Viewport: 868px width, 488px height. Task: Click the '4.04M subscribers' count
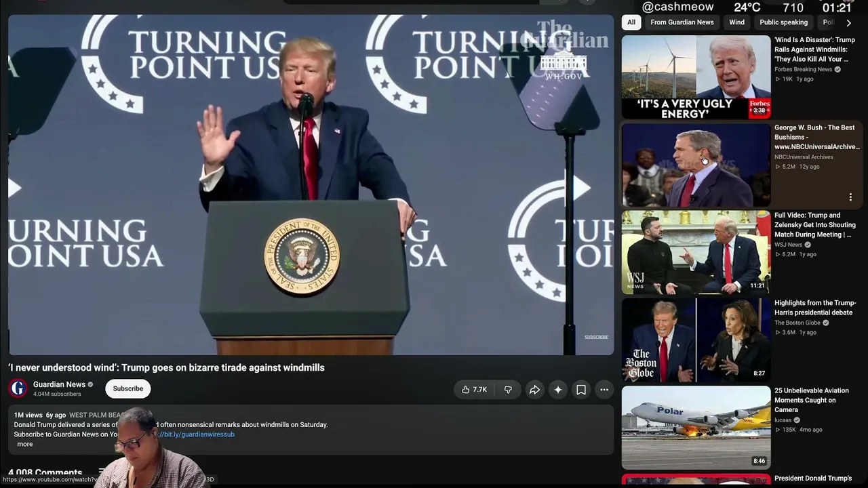57,394
